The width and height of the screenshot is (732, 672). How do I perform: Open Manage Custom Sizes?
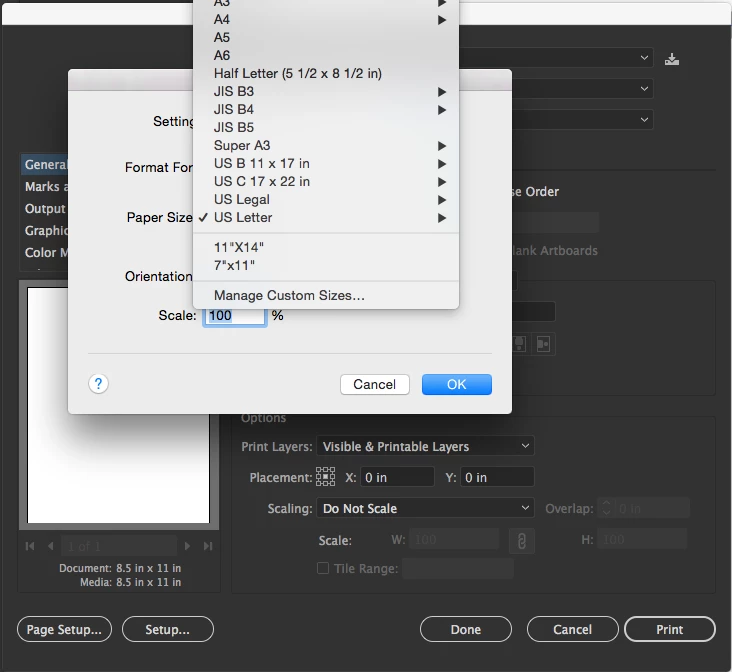(326, 296)
